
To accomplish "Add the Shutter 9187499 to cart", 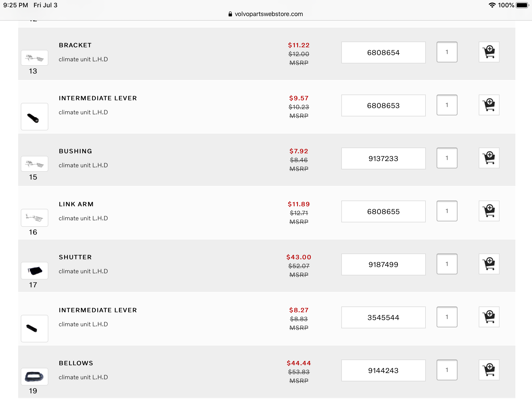I will point(489,264).
